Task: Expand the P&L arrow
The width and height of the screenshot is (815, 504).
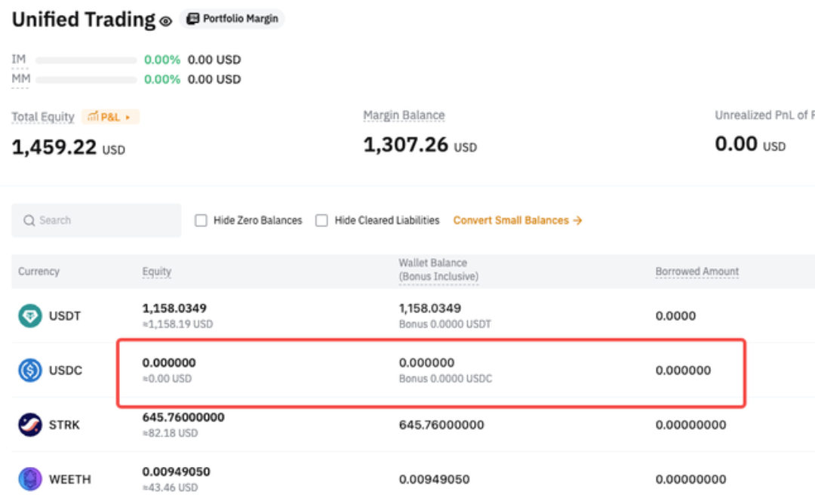Action: (x=128, y=117)
